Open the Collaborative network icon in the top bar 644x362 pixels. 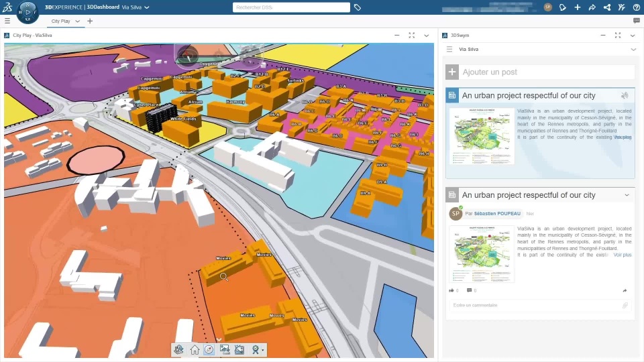click(606, 7)
